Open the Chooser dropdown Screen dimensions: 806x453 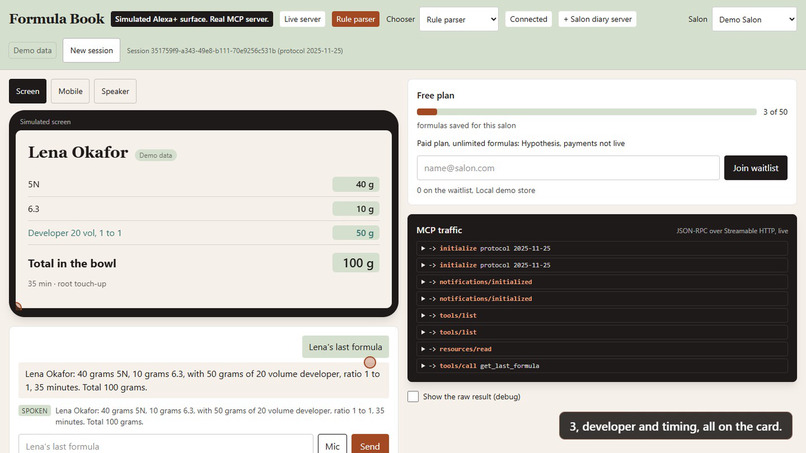pos(459,19)
